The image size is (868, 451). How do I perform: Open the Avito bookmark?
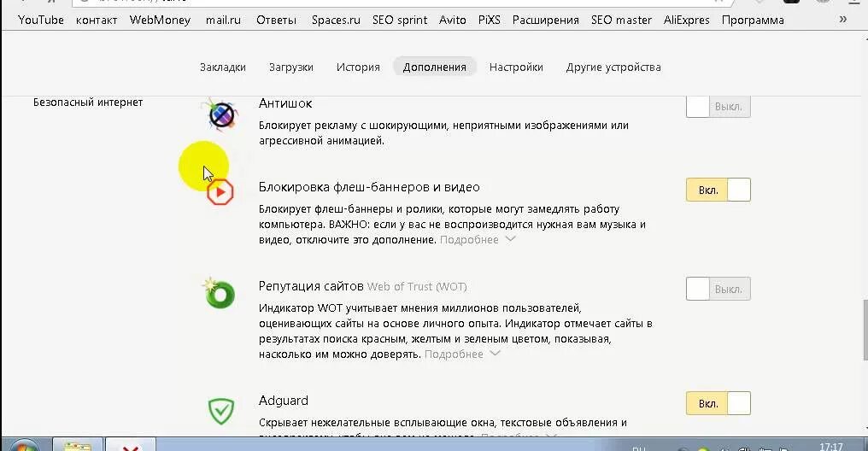(452, 20)
